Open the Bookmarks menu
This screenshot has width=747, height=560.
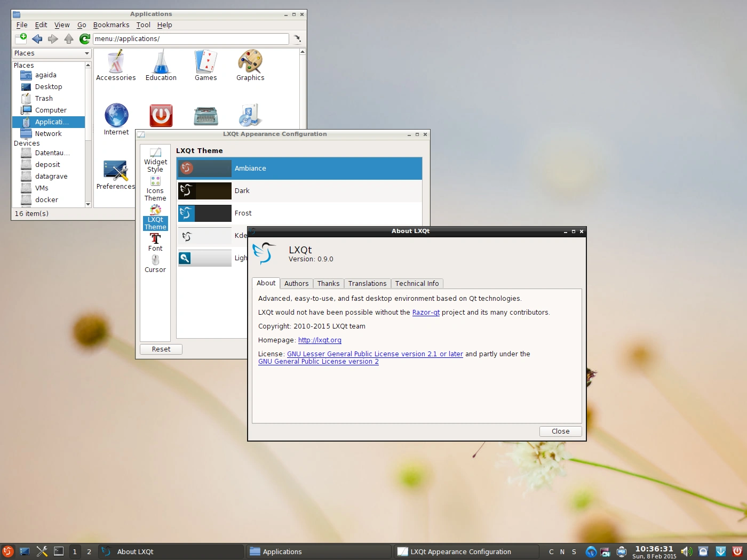(111, 25)
